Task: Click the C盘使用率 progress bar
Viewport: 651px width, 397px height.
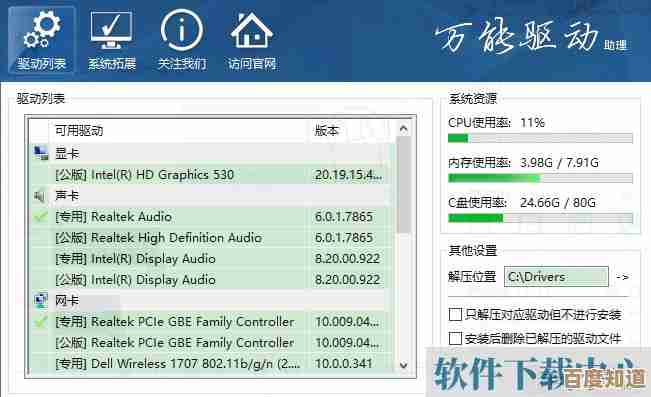Action: (540, 218)
